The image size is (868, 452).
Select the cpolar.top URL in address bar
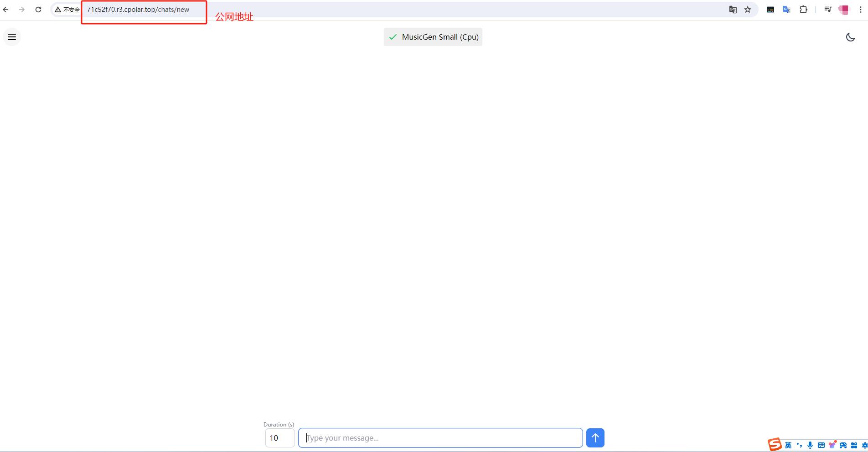[x=138, y=10]
